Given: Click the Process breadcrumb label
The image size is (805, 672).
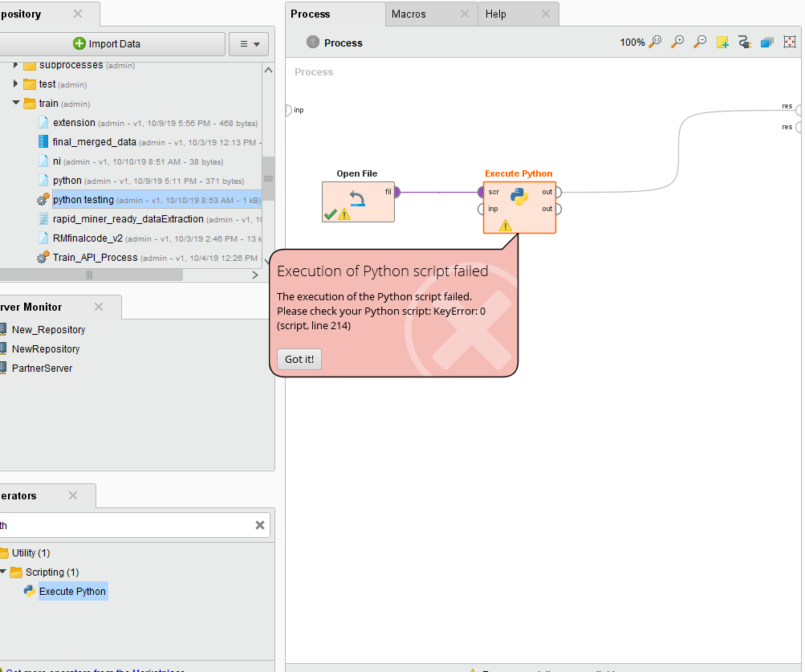Looking at the screenshot, I should click(343, 43).
